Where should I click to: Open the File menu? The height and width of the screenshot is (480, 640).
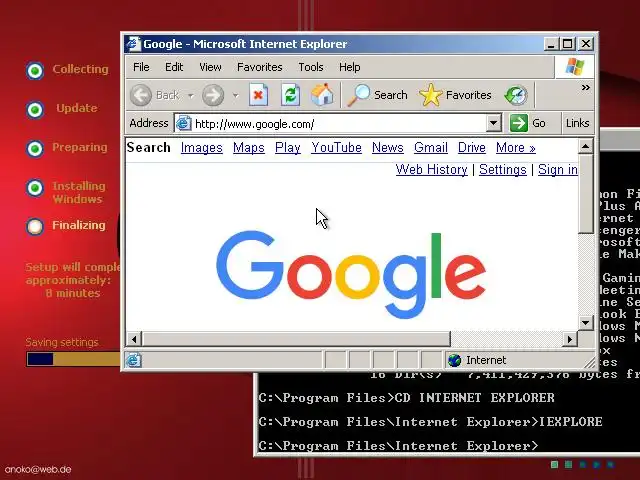(x=141, y=67)
